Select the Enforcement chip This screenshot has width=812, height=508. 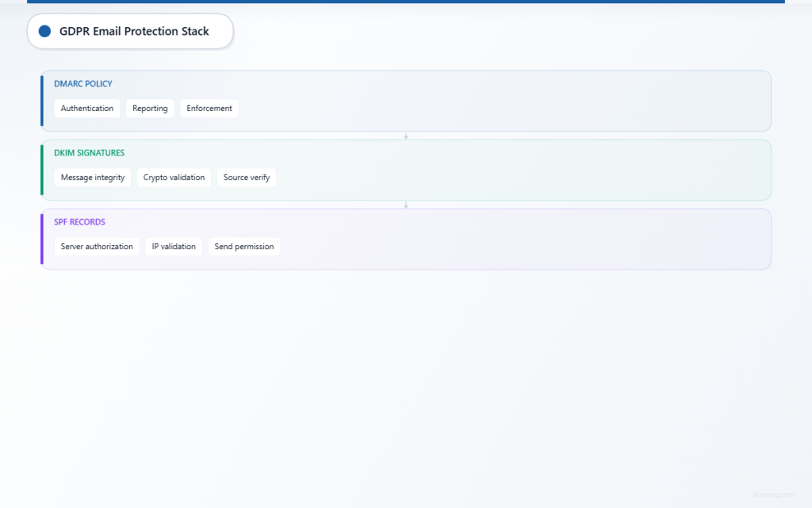pyautogui.click(x=209, y=108)
